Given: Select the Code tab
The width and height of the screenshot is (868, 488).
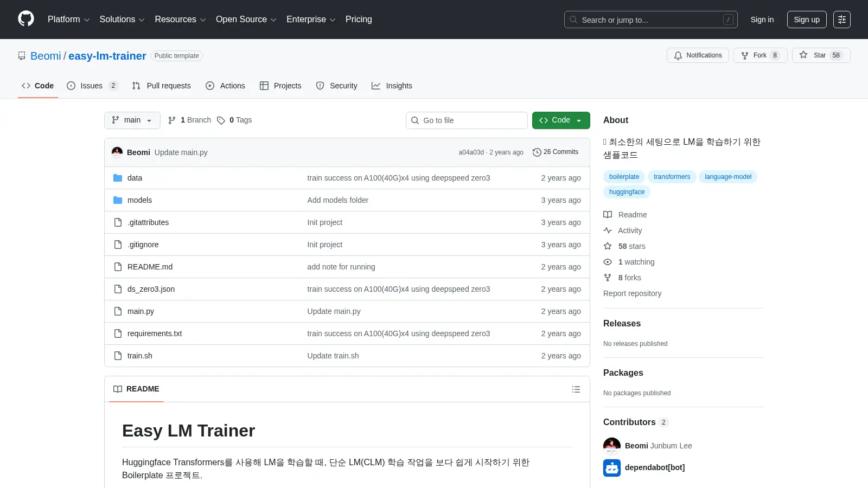Looking at the screenshot, I should click(x=37, y=86).
